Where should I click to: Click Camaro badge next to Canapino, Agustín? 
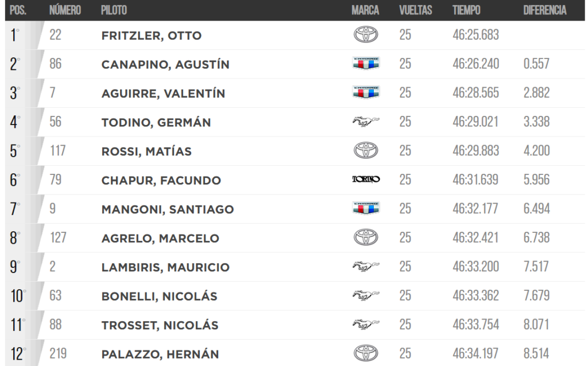pos(366,63)
